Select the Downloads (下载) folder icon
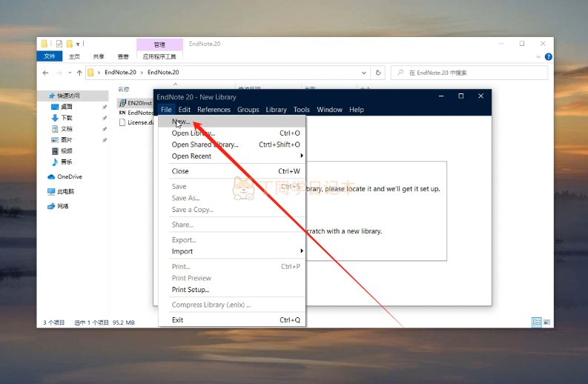 [x=55, y=117]
